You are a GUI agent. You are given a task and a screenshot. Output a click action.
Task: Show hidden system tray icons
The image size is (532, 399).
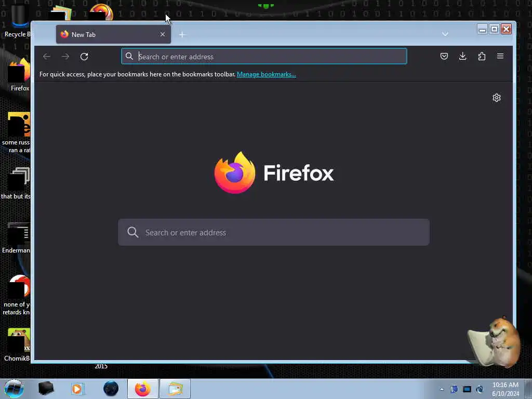pyautogui.click(x=442, y=390)
